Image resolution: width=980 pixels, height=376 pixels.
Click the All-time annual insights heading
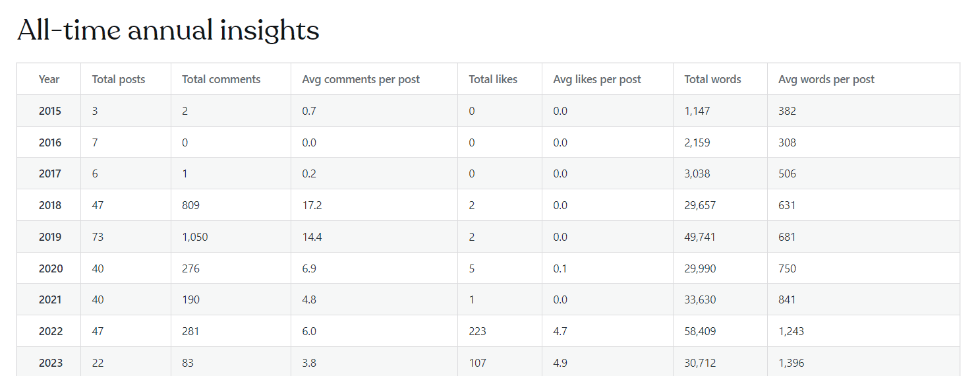tap(168, 30)
